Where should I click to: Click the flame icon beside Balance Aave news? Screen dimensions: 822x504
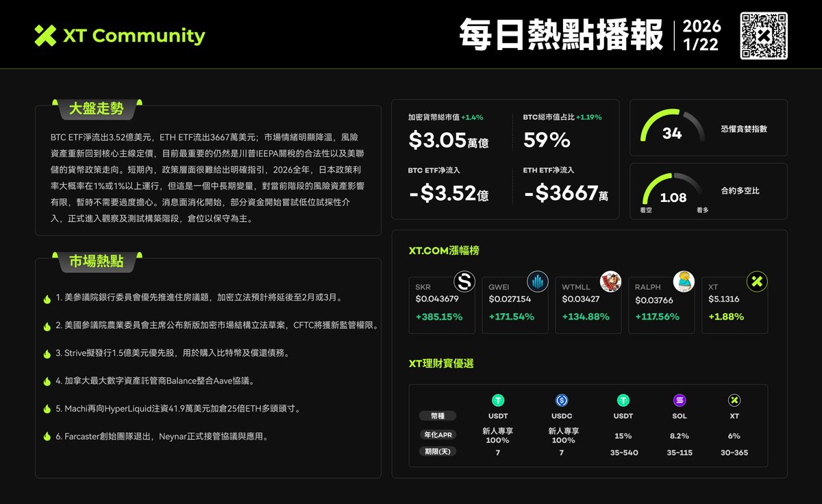point(47,381)
